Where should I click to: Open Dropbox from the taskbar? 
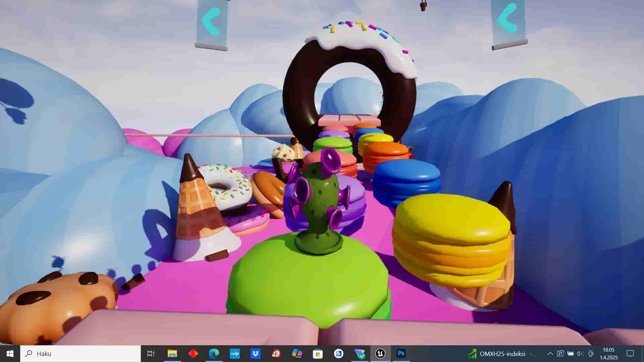coord(255,354)
